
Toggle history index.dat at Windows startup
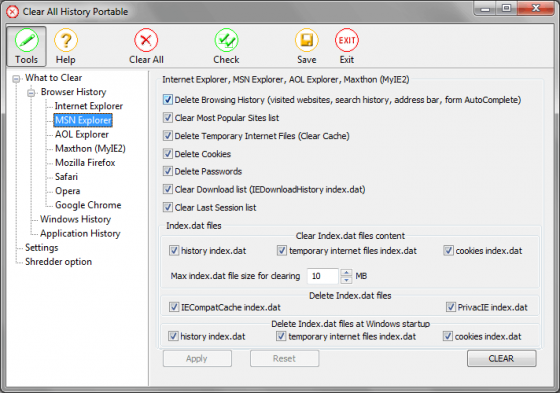coord(173,336)
